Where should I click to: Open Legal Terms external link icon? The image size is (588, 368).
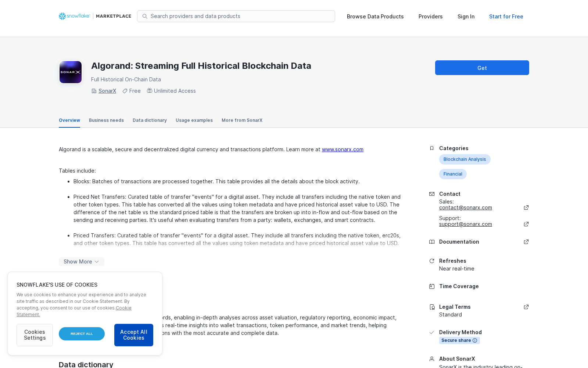[x=526, y=307]
